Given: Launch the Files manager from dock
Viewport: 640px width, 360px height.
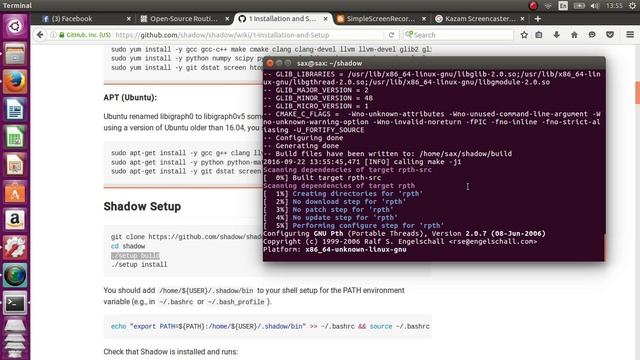Looking at the screenshot, I should pos(15,54).
